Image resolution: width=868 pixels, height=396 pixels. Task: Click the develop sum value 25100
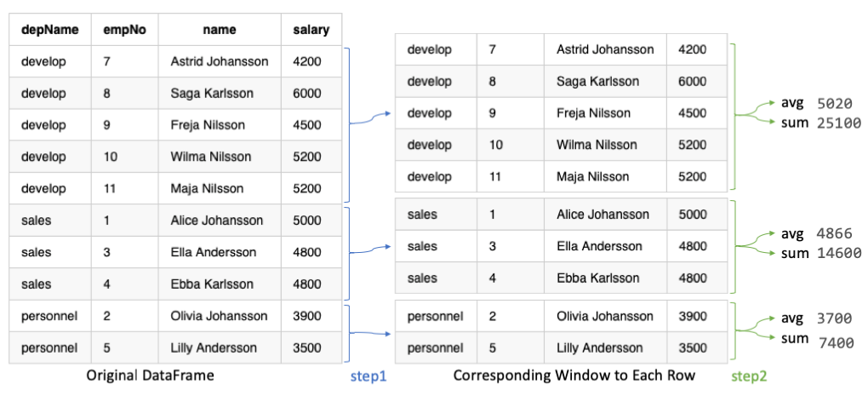(838, 123)
